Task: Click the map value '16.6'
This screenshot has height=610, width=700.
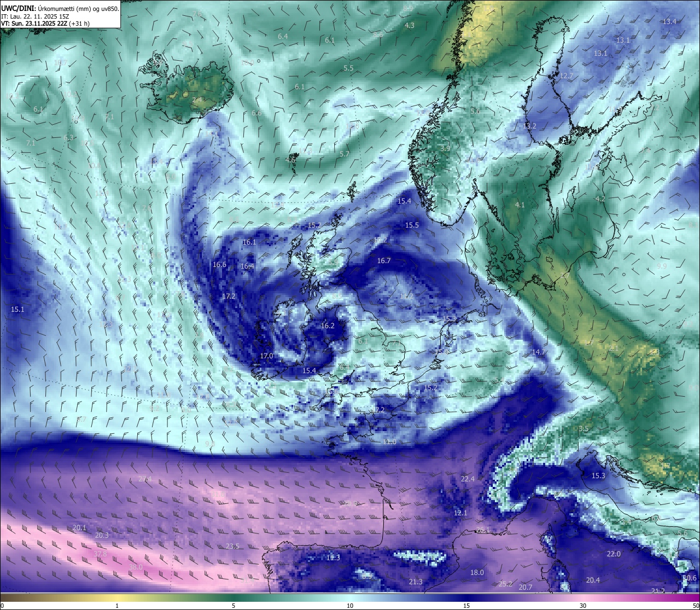Action: [219, 265]
